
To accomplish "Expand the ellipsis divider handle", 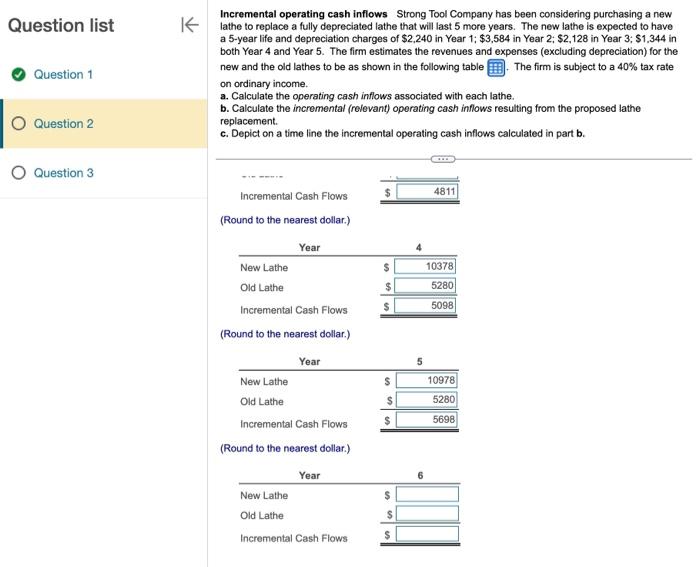I will [442, 159].
